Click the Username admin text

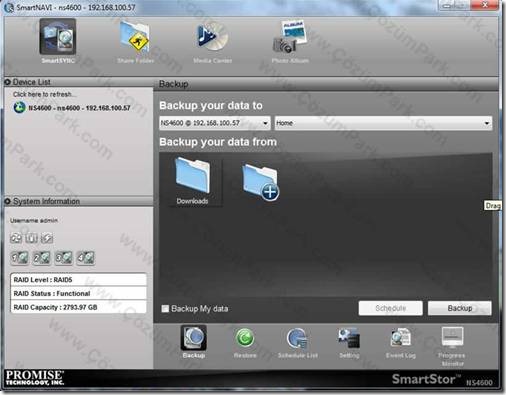tap(34, 220)
